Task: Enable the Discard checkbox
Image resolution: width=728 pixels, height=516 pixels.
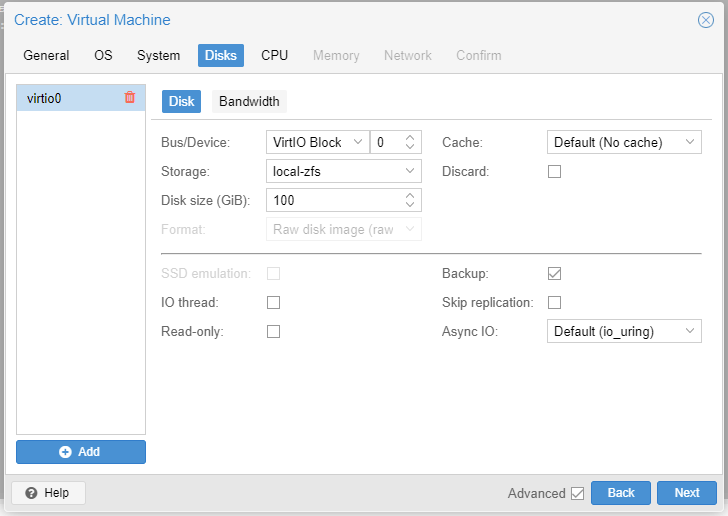Action: [554, 171]
